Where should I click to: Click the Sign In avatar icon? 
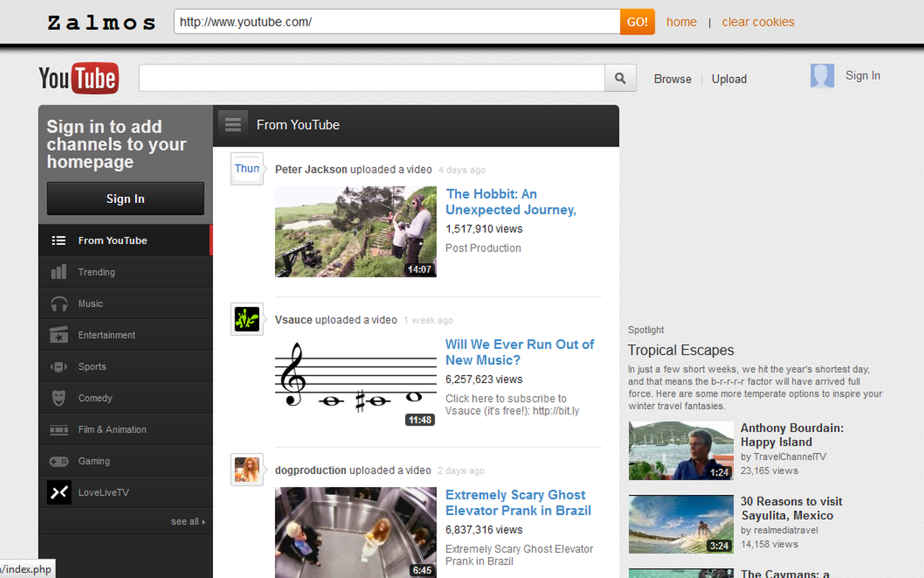click(822, 76)
